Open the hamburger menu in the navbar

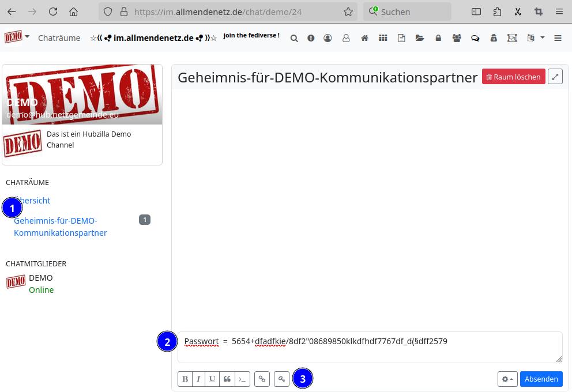pos(558,38)
